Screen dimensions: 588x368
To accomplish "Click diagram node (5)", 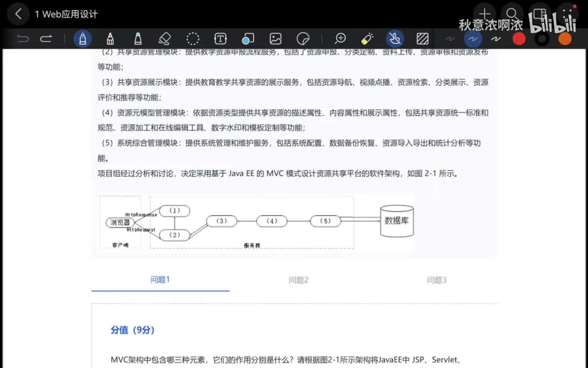I will pyautogui.click(x=326, y=221).
